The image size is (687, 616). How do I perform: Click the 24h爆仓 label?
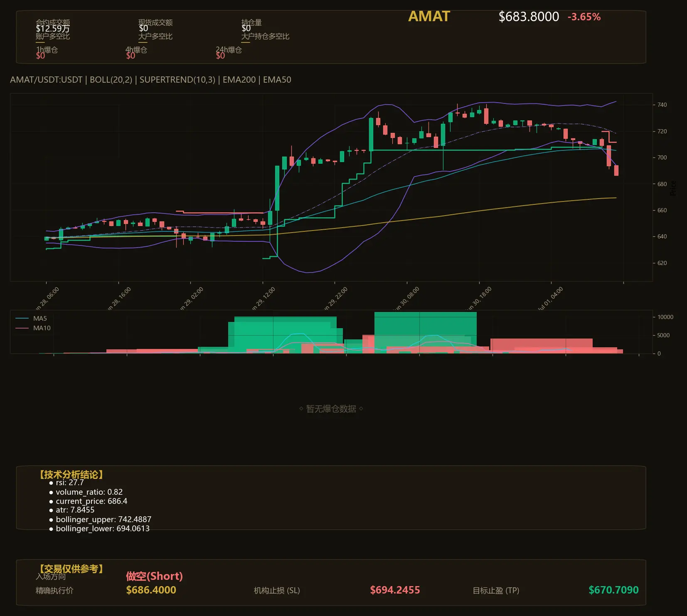pyautogui.click(x=229, y=50)
